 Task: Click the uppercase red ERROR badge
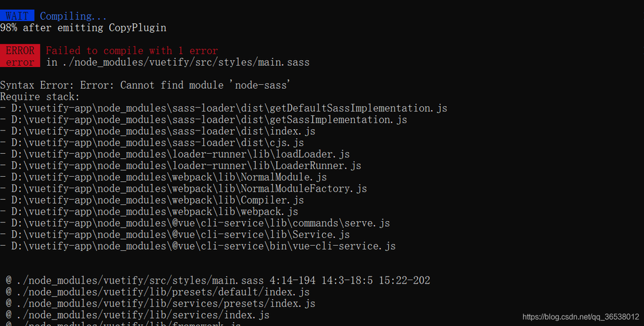20,51
